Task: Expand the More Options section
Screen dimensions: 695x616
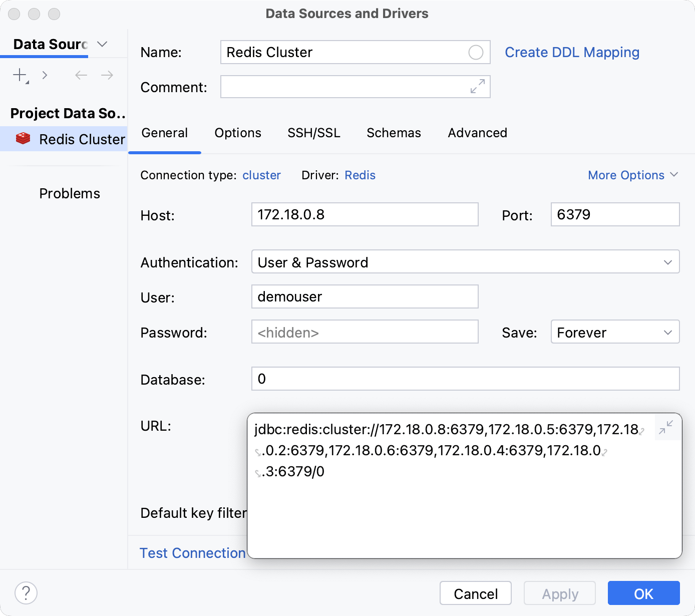Action: [633, 175]
